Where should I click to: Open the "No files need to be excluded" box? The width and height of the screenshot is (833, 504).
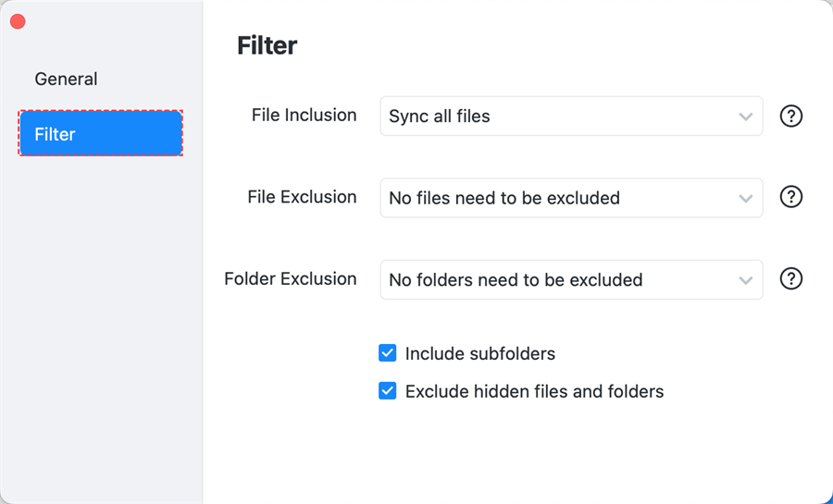(555, 198)
